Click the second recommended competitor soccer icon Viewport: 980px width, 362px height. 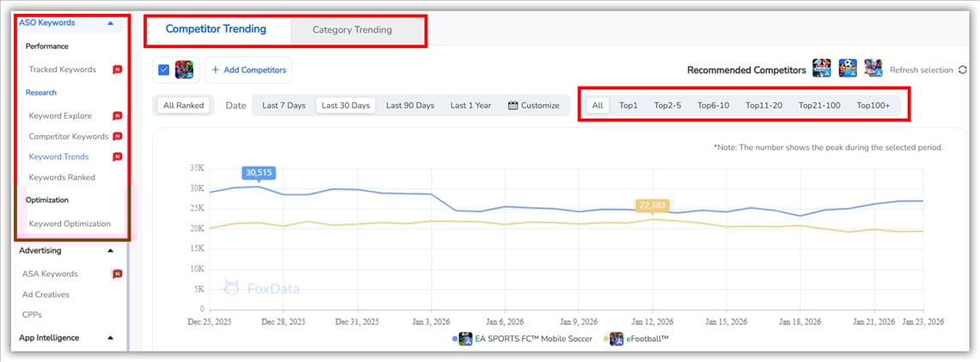click(x=848, y=69)
